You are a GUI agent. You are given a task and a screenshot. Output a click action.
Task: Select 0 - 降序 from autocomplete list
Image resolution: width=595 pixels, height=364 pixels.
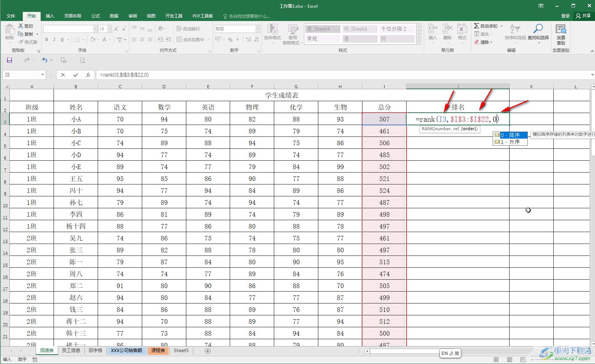(510, 135)
